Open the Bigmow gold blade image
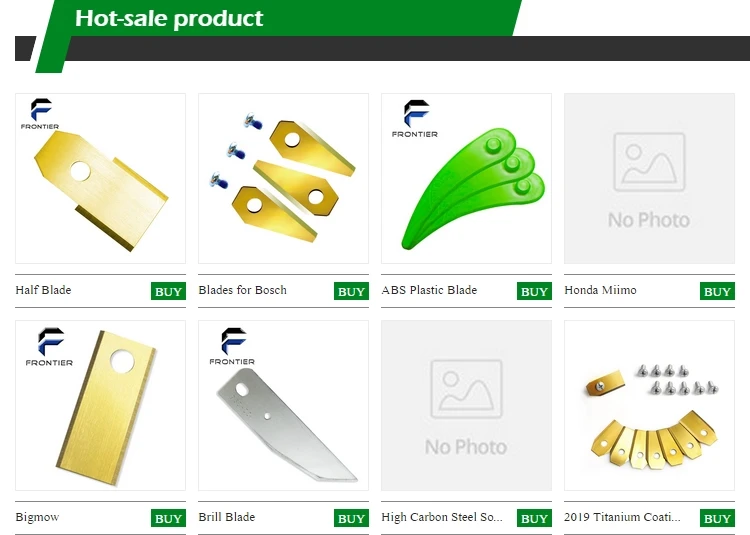 coord(100,405)
